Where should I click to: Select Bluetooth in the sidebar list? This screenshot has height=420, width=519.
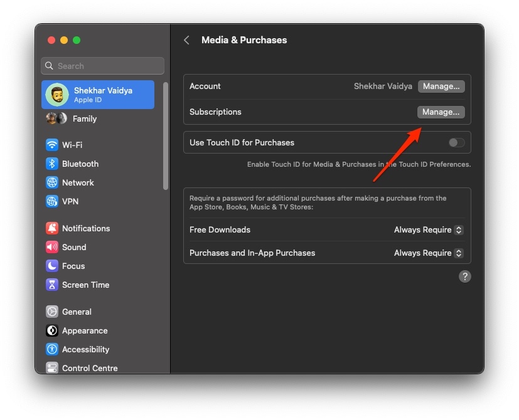click(x=80, y=164)
